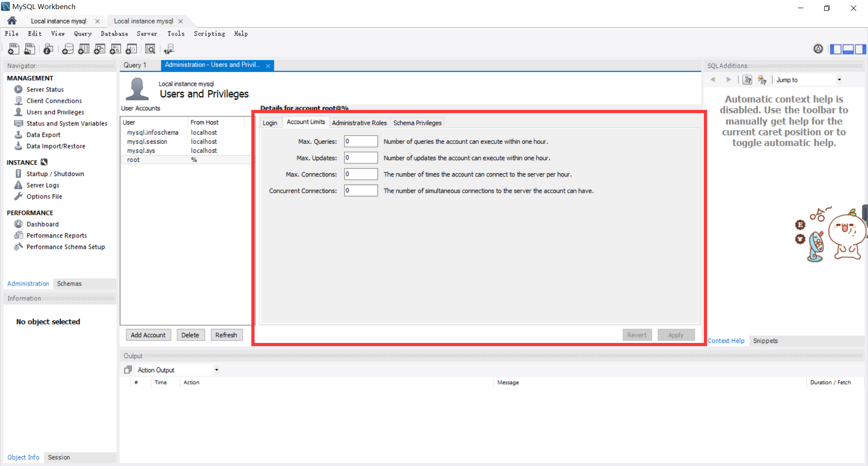Toggle the right SQL Additions sidebar

click(860, 49)
